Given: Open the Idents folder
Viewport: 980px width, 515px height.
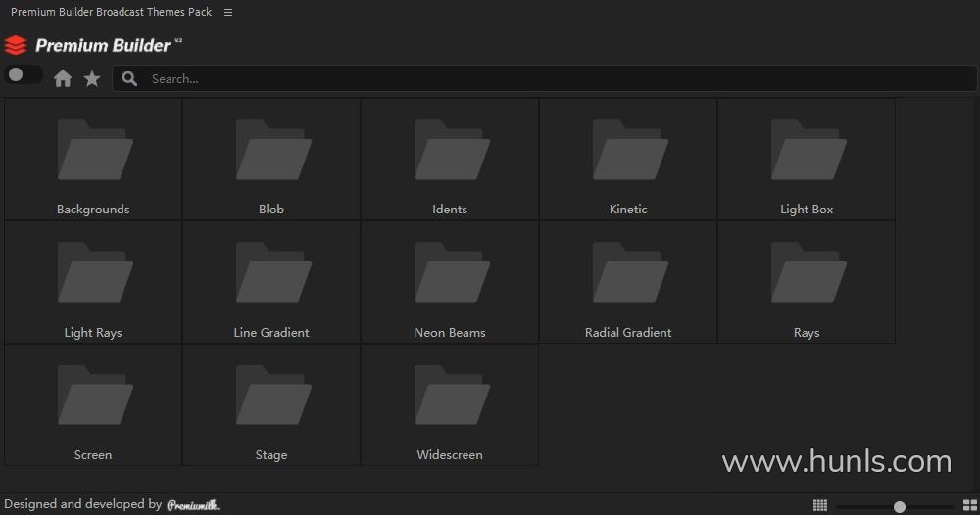Looking at the screenshot, I should click(450, 160).
